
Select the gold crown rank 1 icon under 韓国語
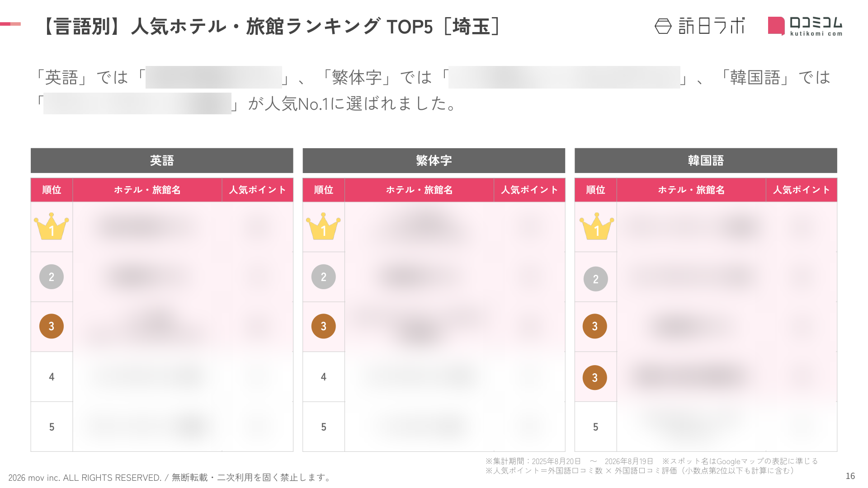tap(597, 226)
